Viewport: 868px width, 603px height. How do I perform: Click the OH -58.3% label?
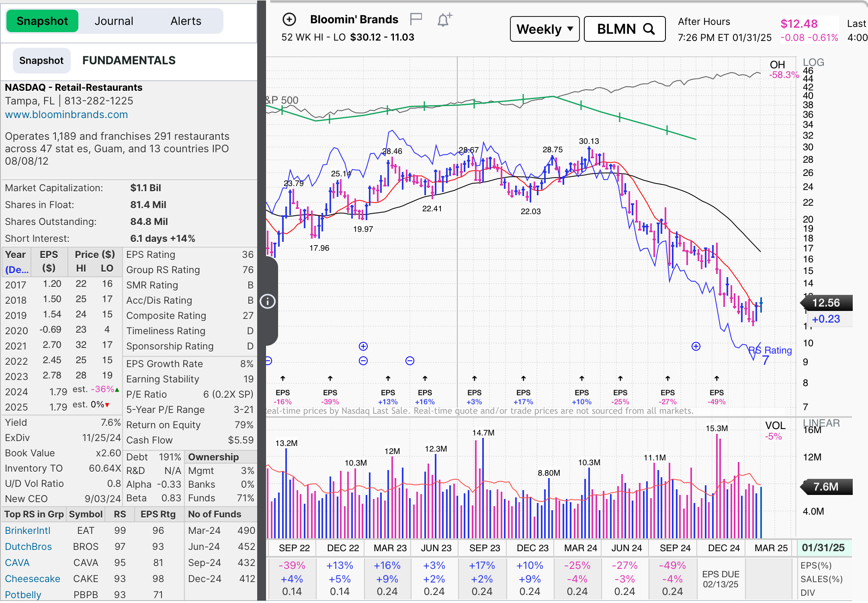click(784, 70)
